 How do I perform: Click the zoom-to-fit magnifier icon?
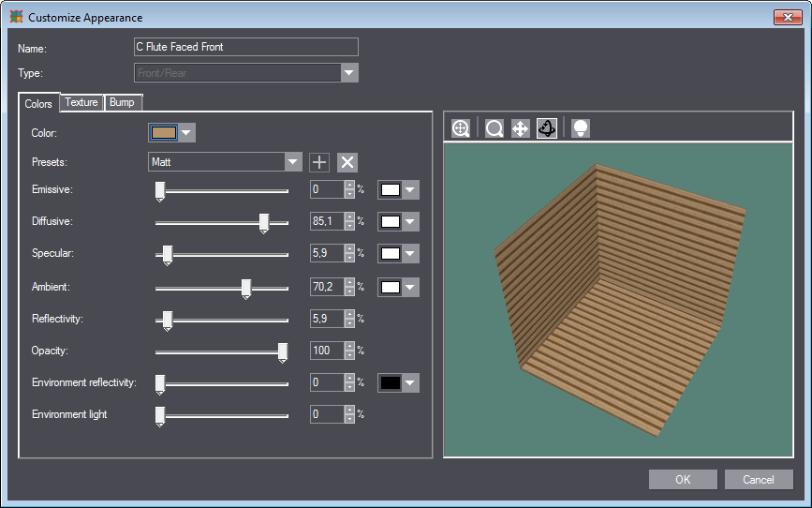pos(461,128)
